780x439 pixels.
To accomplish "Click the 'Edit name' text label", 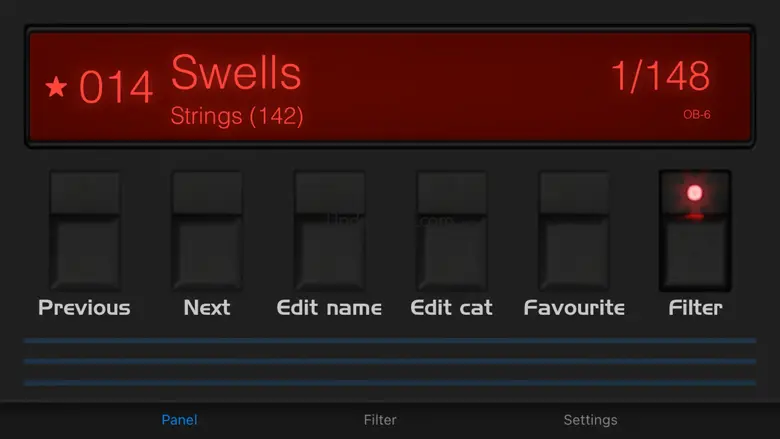I will point(329,308).
